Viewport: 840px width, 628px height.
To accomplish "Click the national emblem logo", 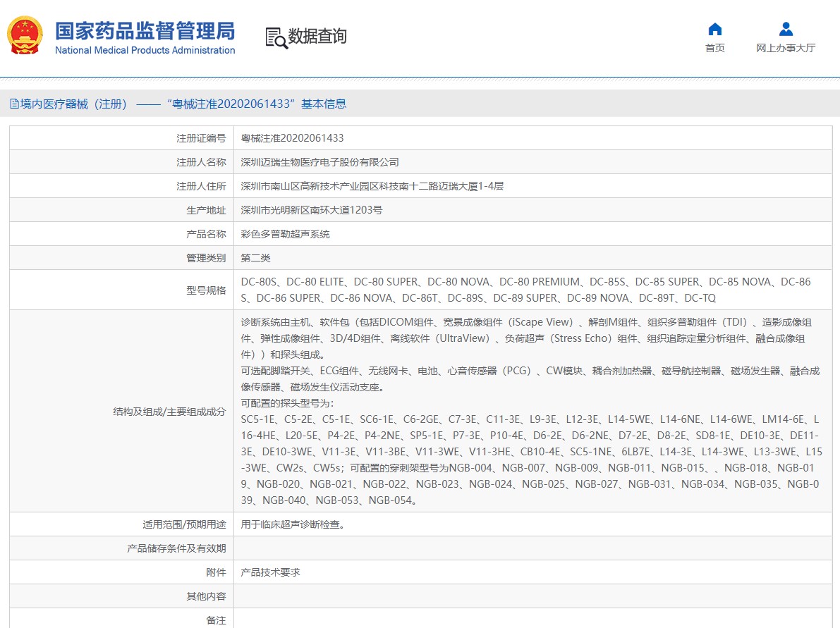I will pos(25,35).
